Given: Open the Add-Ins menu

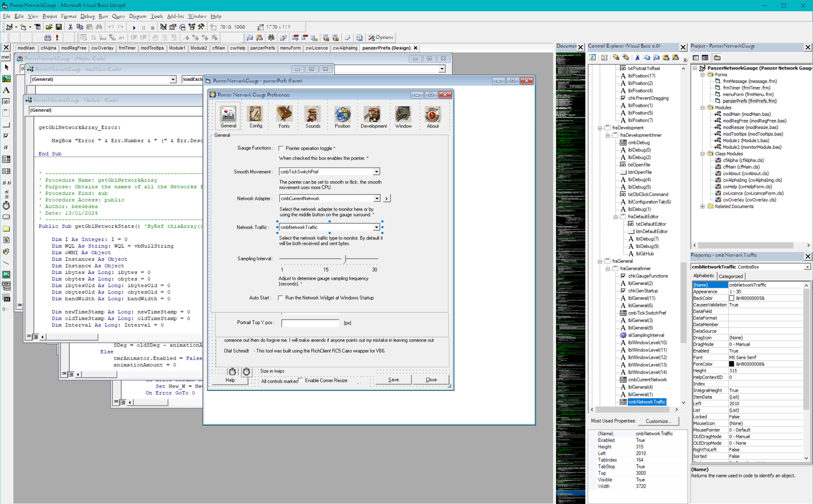Looking at the screenshot, I should click(x=175, y=16).
